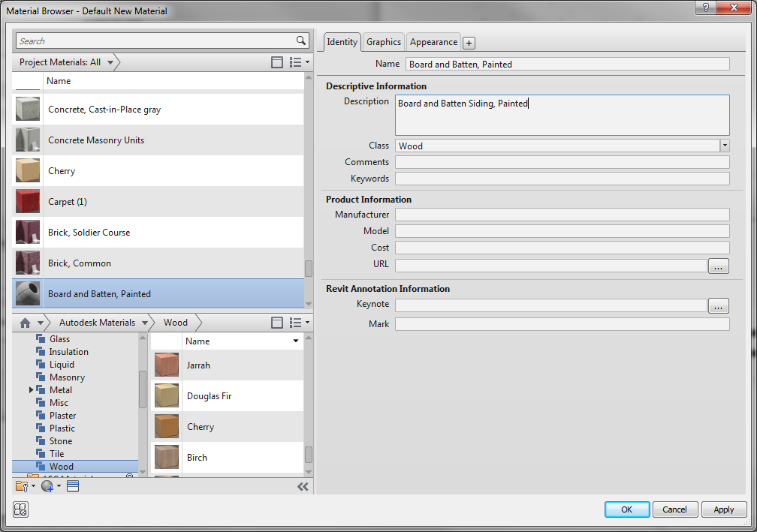Add a new asset tab with plus
The height and width of the screenshot is (532, 757).
coord(469,43)
